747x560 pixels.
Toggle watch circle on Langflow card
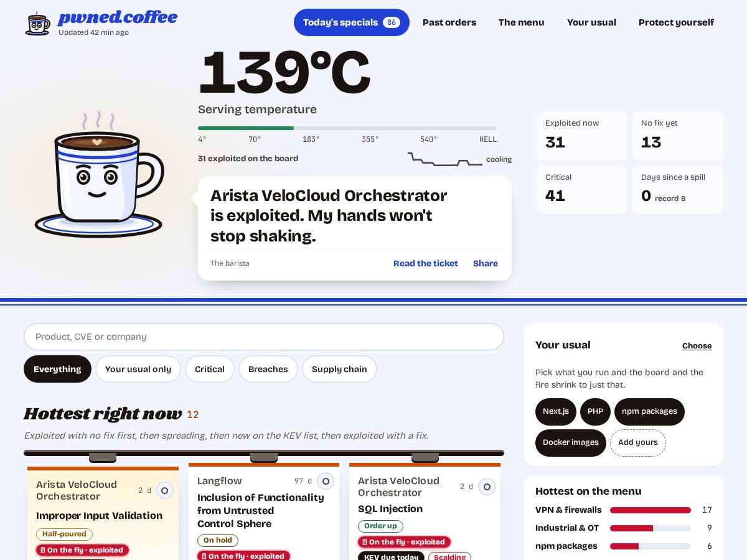[326, 481]
